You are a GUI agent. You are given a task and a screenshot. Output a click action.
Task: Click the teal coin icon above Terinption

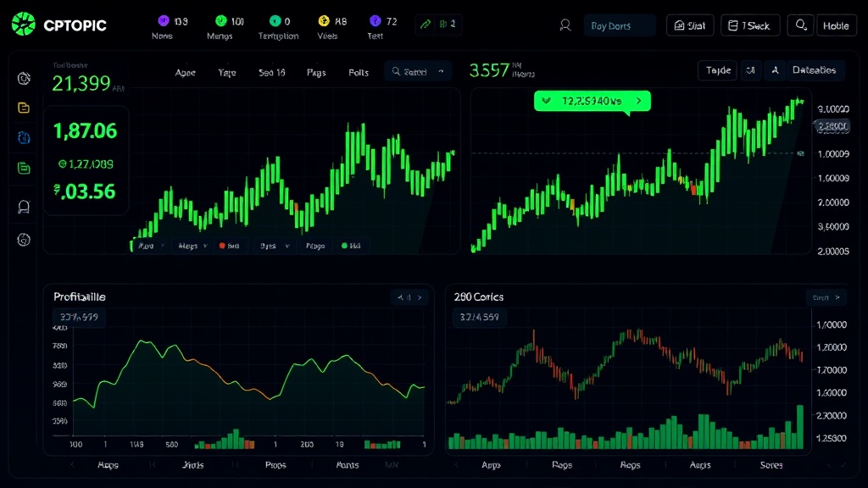[275, 21]
